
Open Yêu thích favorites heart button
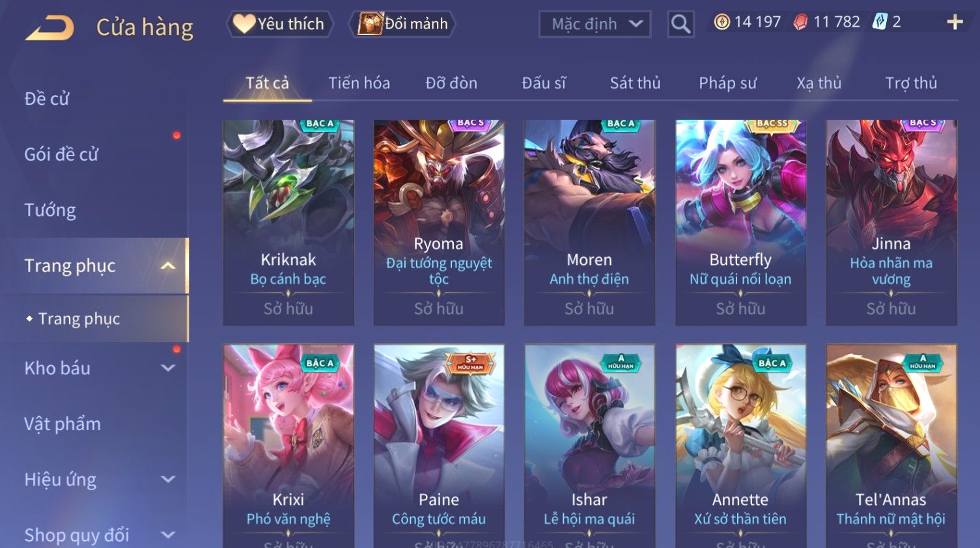(x=279, y=24)
